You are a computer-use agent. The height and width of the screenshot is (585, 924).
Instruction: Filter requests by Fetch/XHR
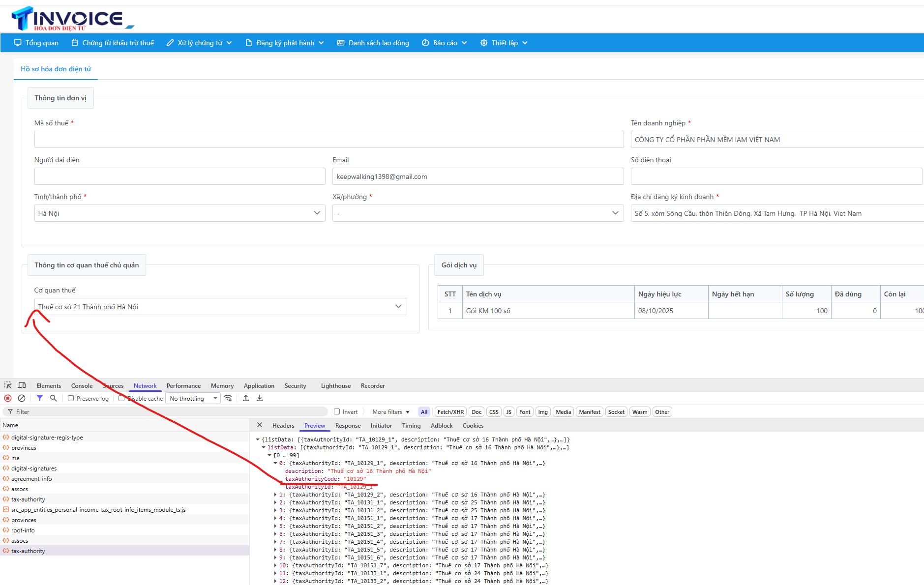point(450,412)
